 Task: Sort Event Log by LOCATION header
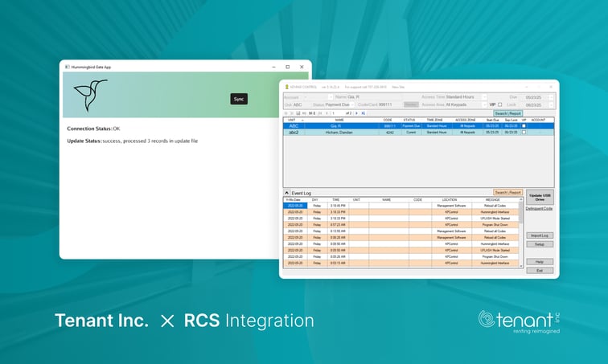(x=450, y=200)
